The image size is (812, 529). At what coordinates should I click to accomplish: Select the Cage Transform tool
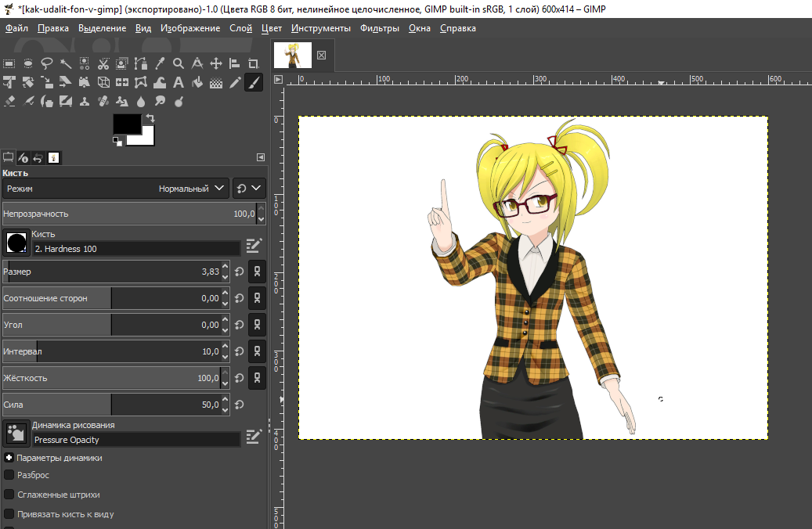pos(141,82)
